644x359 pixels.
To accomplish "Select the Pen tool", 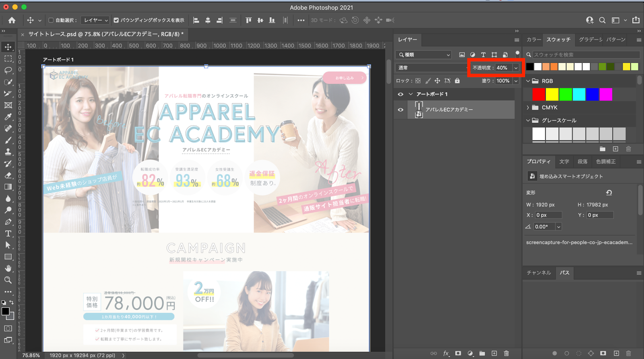I will click(x=8, y=222).
